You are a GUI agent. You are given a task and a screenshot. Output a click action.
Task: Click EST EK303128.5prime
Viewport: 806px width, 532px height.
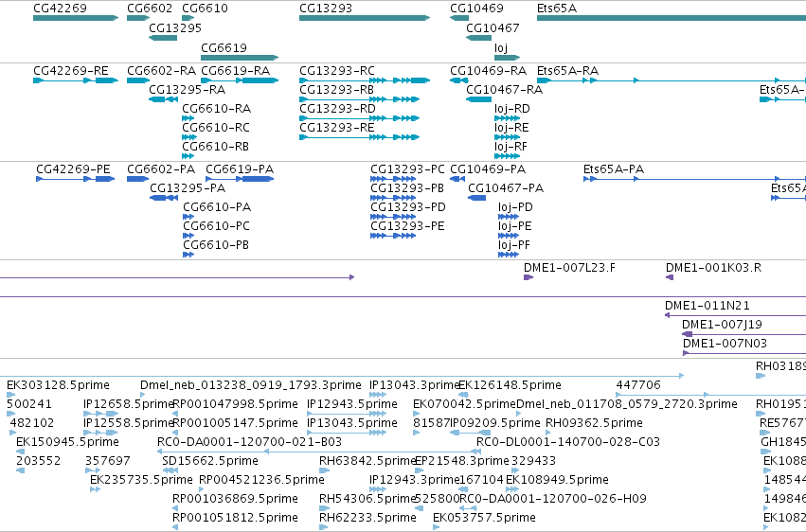click(x=10, y=395)
